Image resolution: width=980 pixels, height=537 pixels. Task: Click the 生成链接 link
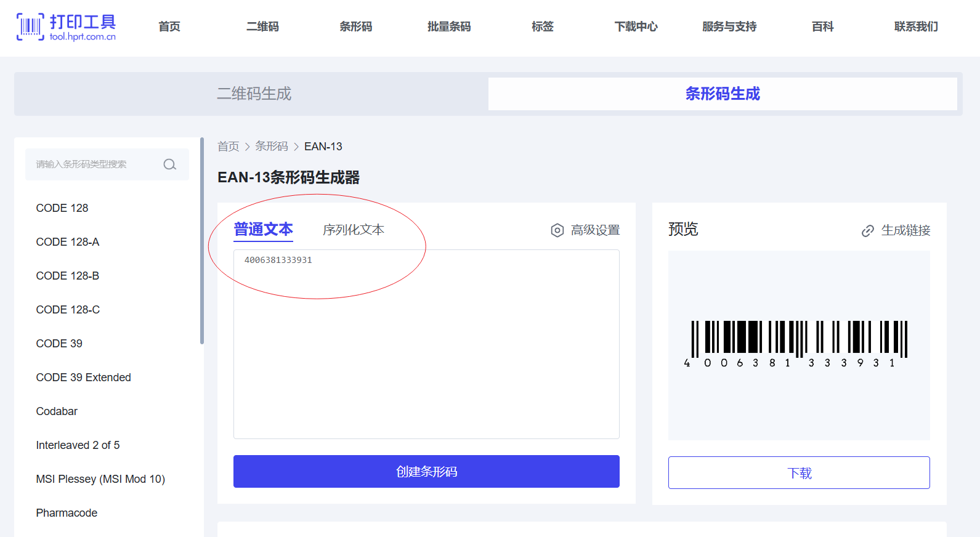tap(896, 230)
